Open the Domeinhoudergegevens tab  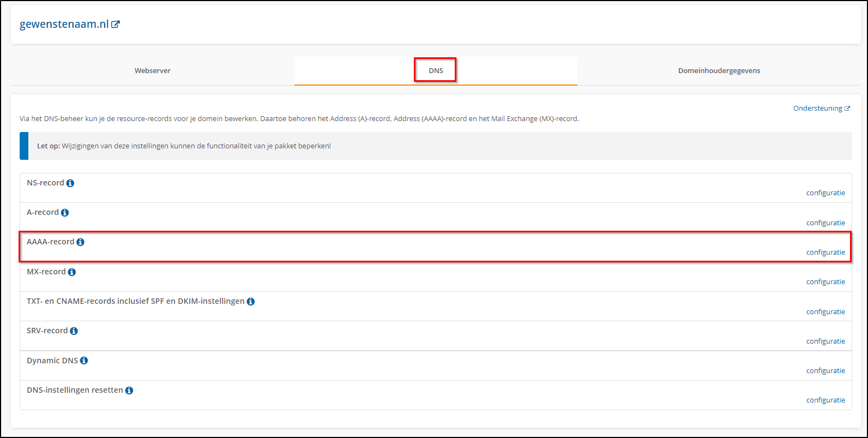click(719, 71)
